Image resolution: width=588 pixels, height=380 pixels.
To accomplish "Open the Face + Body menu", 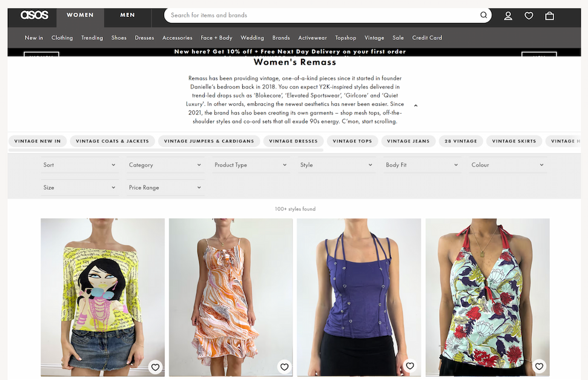I will (x=216, y=38).
